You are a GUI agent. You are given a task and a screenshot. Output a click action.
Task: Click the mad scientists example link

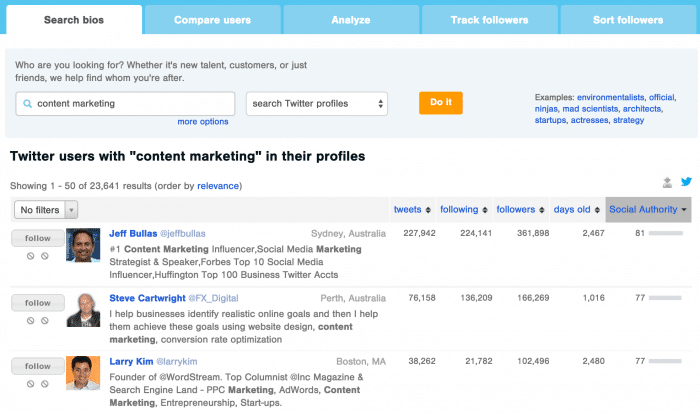tap(590, 109)
